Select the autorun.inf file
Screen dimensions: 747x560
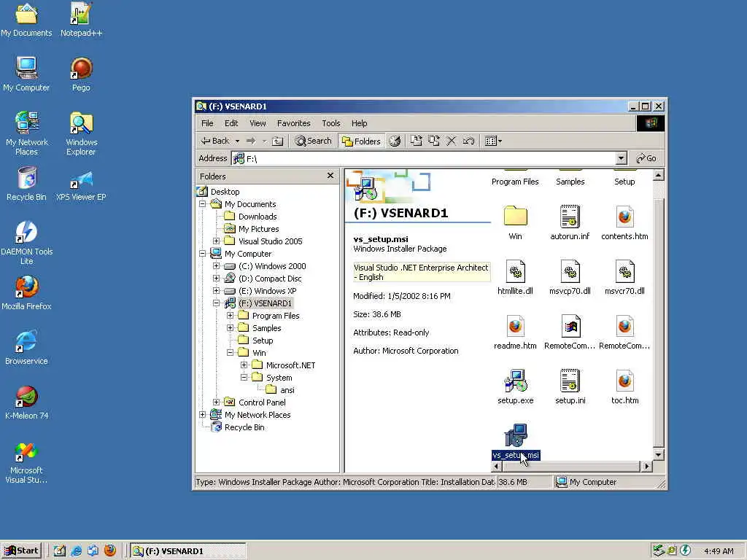tap(570, 222)
